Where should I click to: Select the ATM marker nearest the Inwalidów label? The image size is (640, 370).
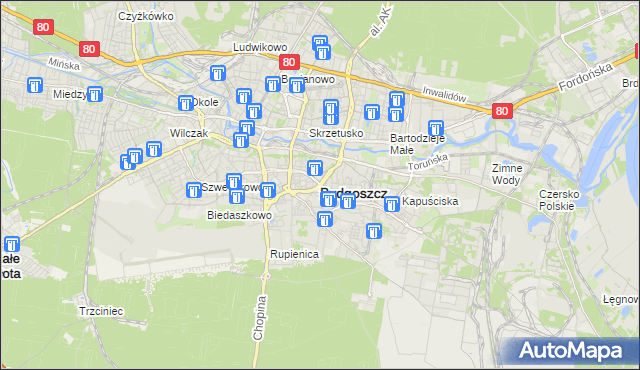397,99
